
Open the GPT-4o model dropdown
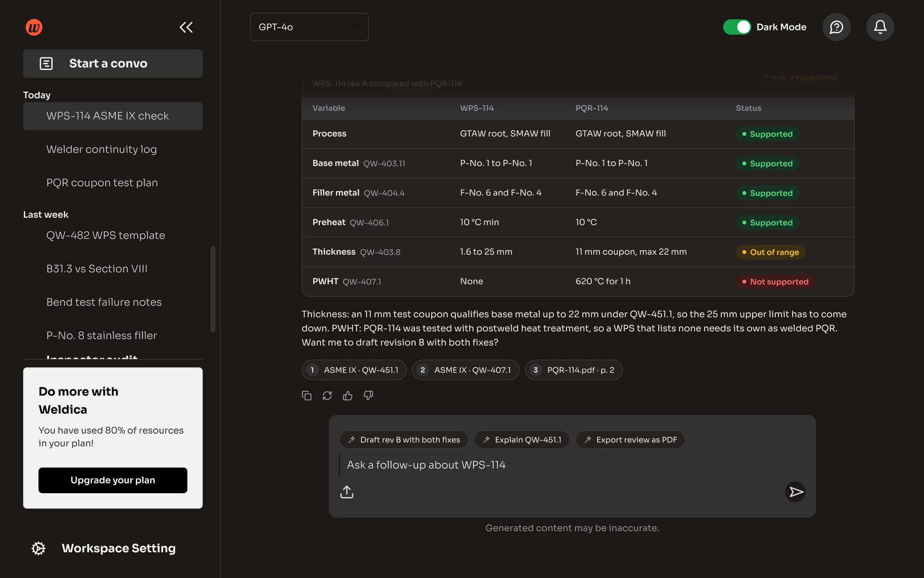(x=309, y=27)
